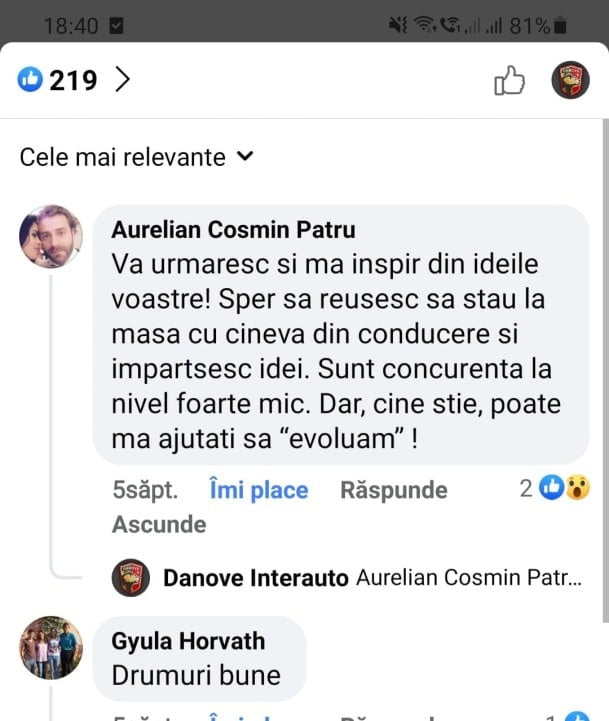The width and height of the screenshot is (609, 721).
Task: Tap the "5săpt." comment timestamp
Action: 145,490
